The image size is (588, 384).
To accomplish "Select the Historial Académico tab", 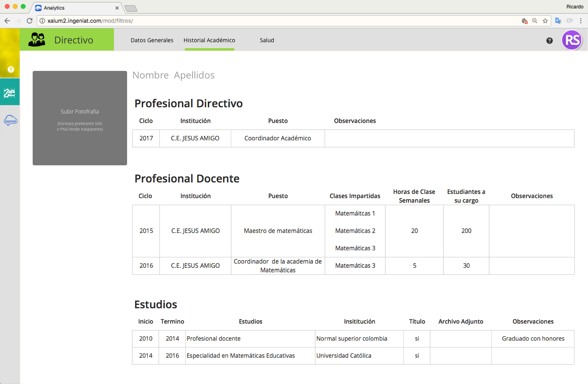I will tap(209, 40).
